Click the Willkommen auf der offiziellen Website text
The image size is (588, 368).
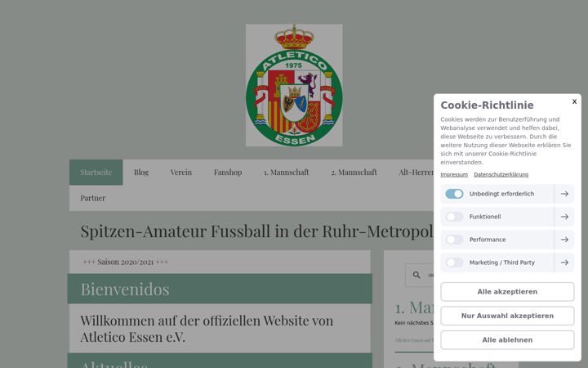point(207,329)
